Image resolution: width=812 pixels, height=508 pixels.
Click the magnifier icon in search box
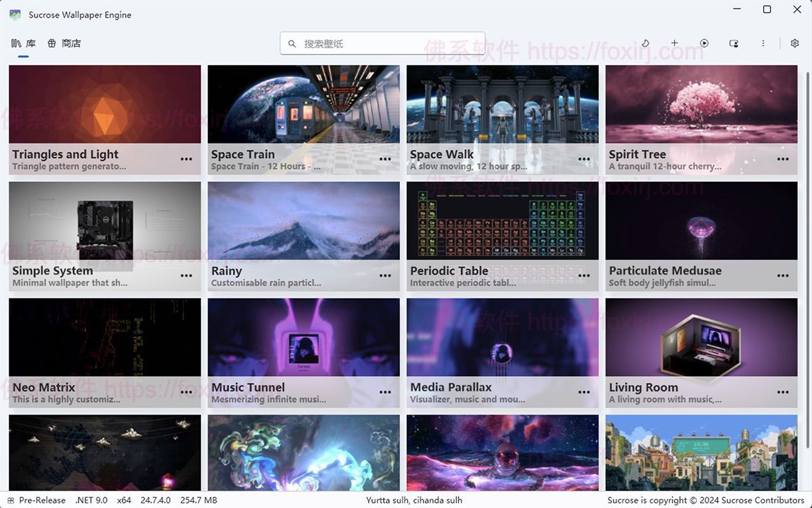click(x=292, y=44)
